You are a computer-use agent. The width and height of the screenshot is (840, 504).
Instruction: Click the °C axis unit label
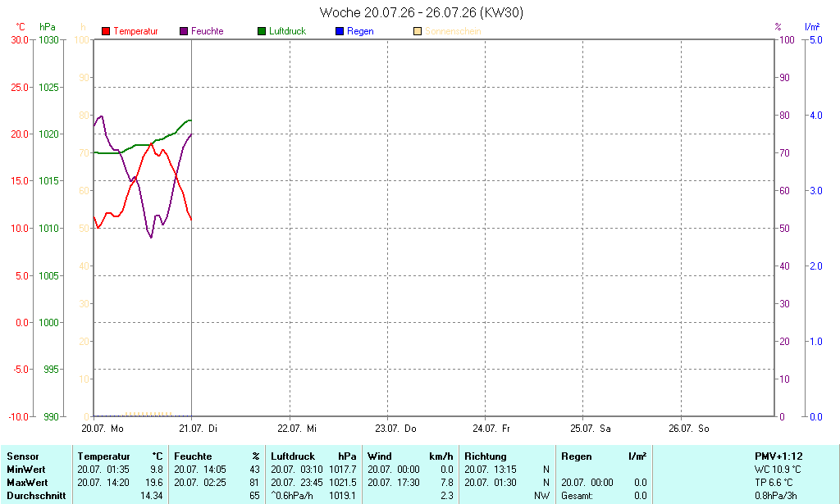21,27
